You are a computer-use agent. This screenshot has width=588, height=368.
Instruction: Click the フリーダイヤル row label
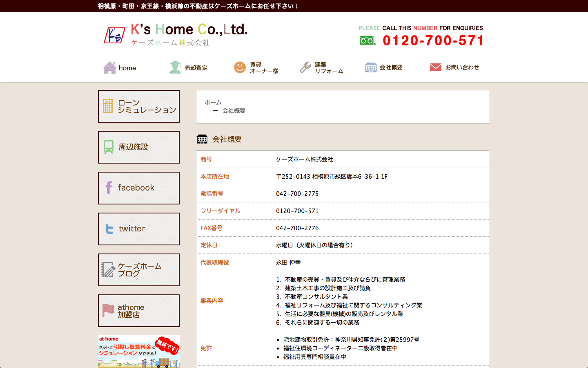[220, 211]
